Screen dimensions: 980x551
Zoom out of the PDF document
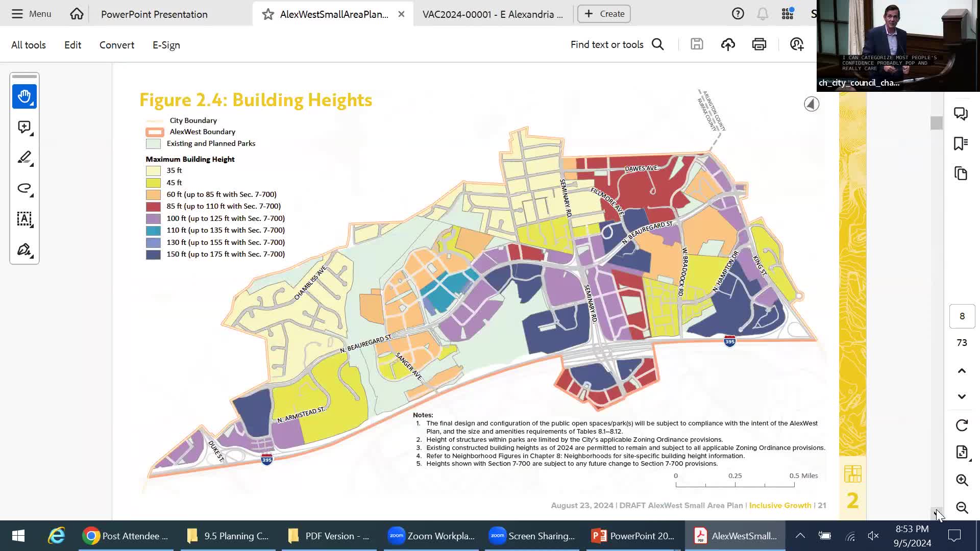pyautogui.click(x=962, y=508)
